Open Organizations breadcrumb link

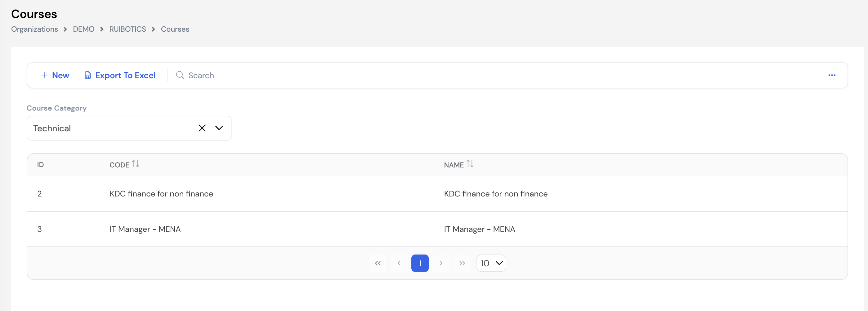point(34,29)
